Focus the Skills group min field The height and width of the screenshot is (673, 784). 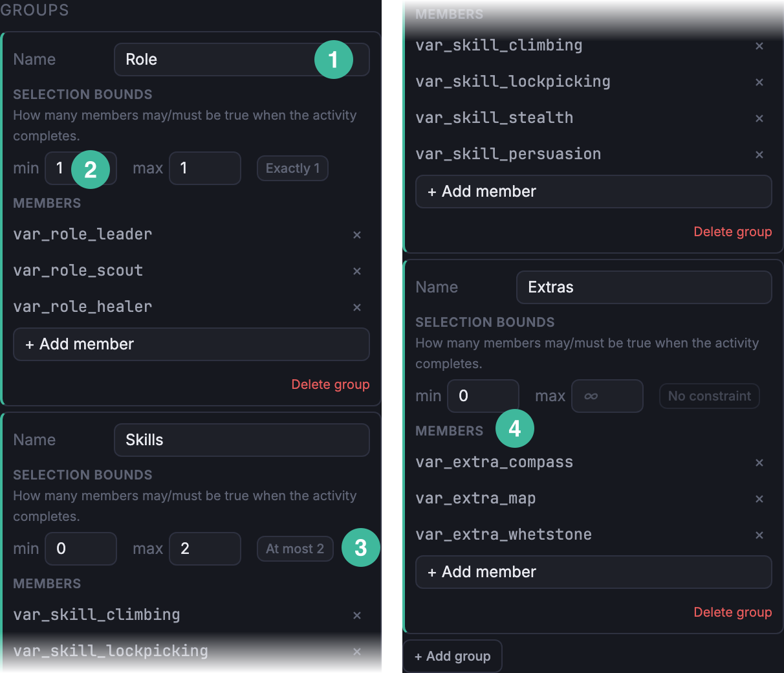tap(81, 549)
